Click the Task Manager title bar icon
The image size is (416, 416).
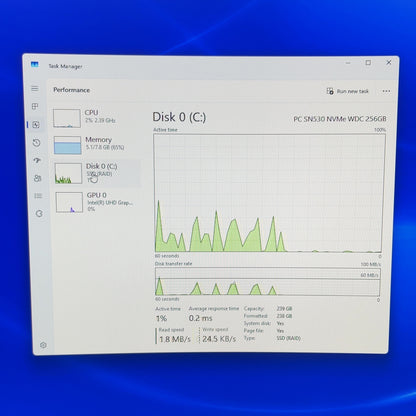[x=34, y=64]
